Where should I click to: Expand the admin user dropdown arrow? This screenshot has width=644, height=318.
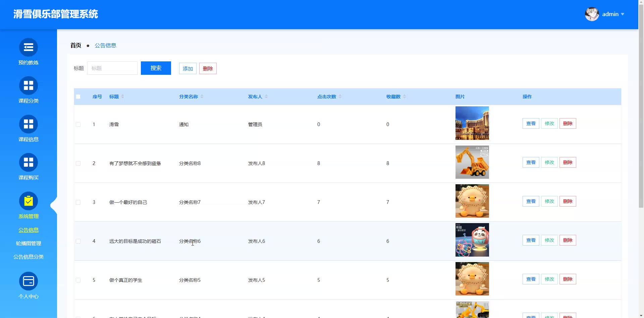(x=623, y=14)
